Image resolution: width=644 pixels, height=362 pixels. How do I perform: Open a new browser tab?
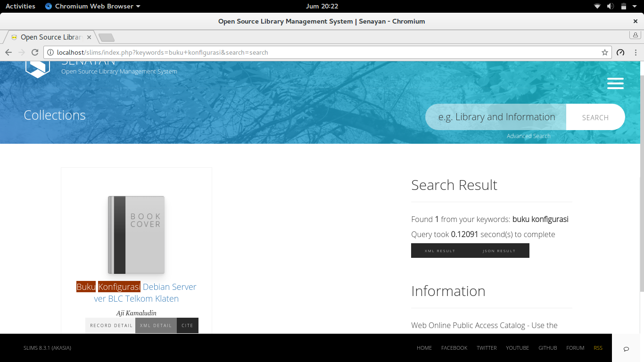(107, 37)
